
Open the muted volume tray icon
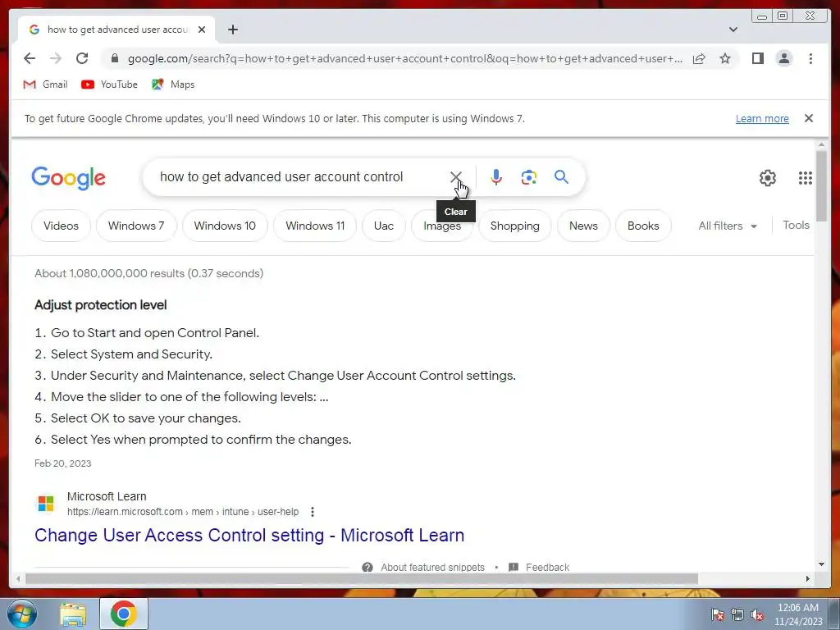click(757, 614)
